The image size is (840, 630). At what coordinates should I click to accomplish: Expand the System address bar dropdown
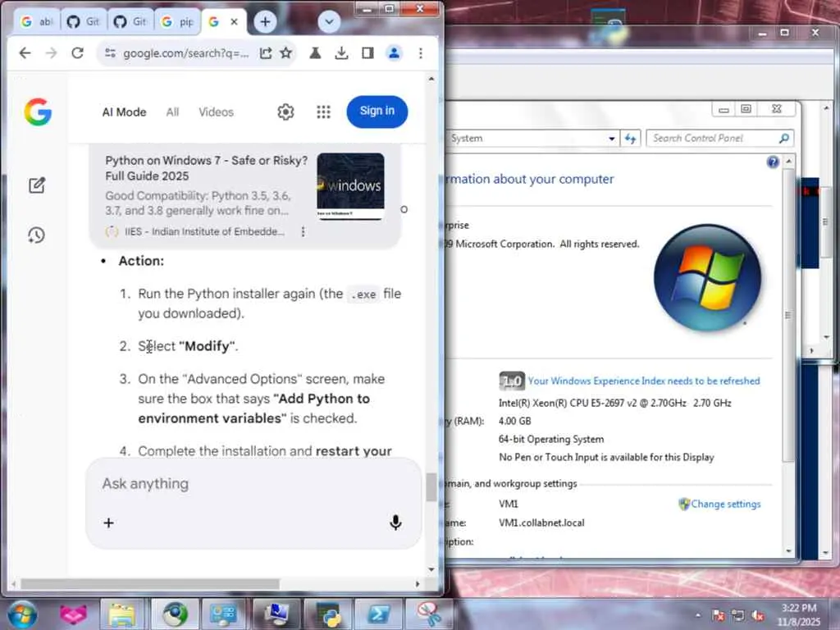pos(611,138)
